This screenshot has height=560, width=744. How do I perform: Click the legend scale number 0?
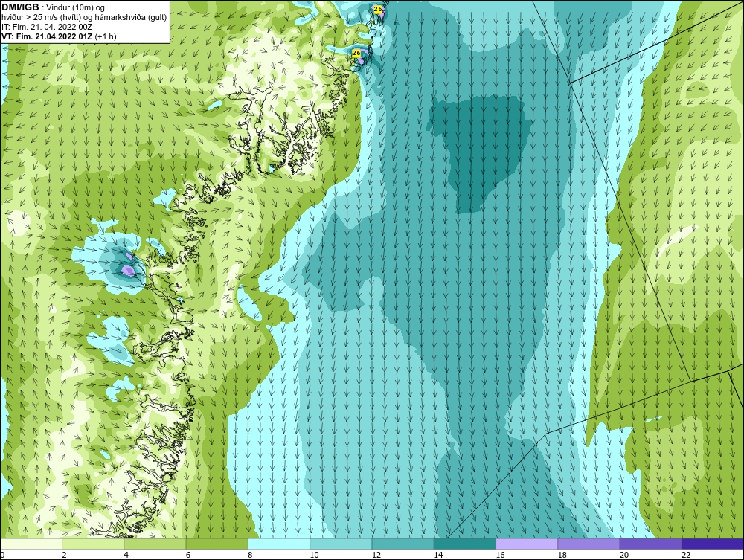coord(2,556)
